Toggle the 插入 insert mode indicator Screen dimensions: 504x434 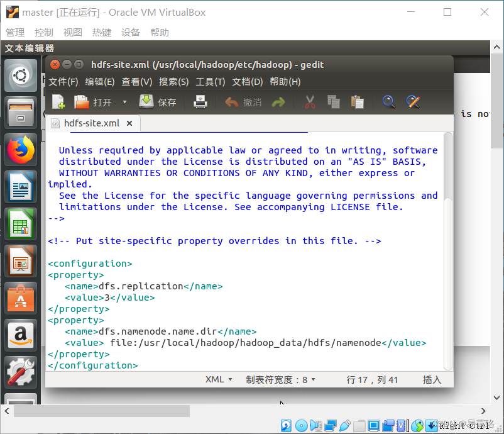[x=432, y=380]
